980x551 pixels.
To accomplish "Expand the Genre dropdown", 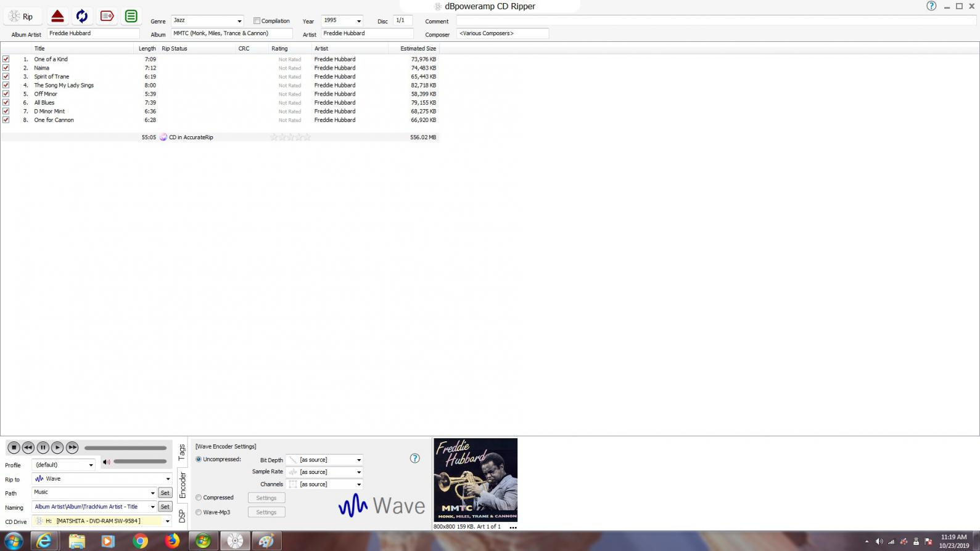I will click(239, 21).
